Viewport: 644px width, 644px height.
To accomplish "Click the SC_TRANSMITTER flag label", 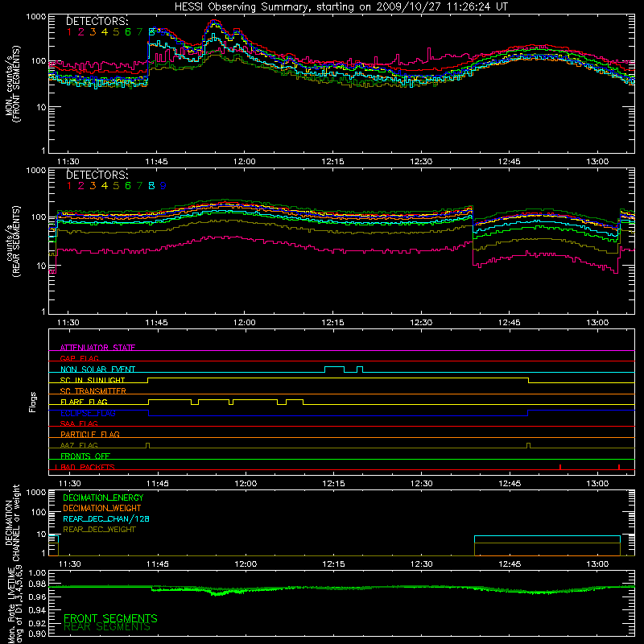I will coord(93,391).
